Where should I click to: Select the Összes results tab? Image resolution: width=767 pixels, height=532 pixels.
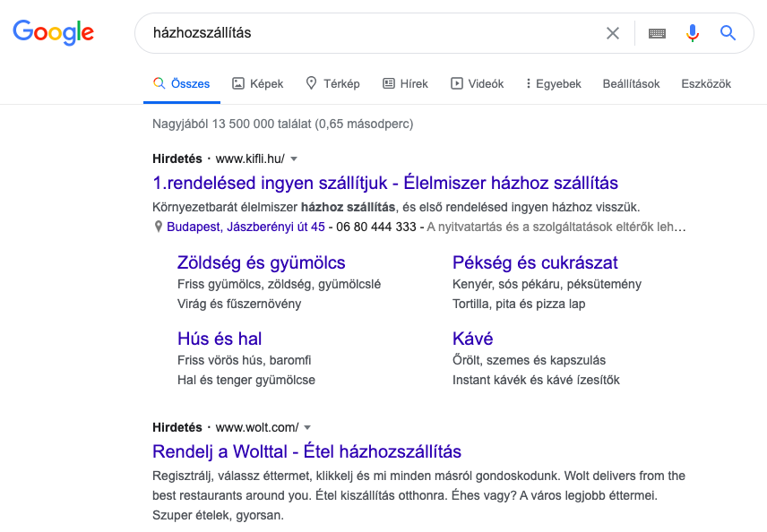182,83
